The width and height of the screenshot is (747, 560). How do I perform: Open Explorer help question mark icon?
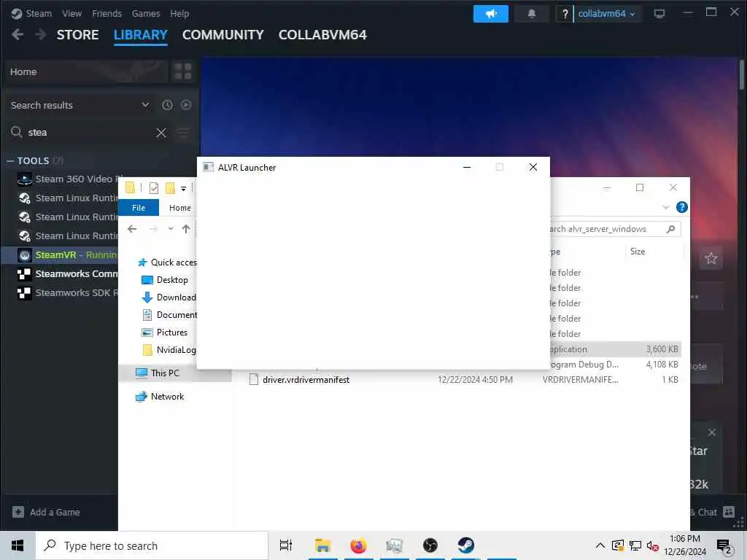pos(682,207)
